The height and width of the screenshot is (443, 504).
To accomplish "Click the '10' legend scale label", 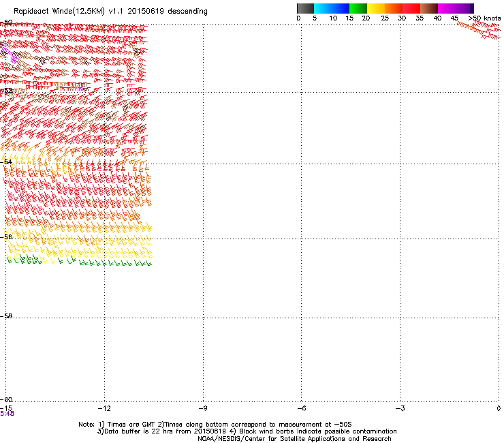I will [x=333, y=18].
